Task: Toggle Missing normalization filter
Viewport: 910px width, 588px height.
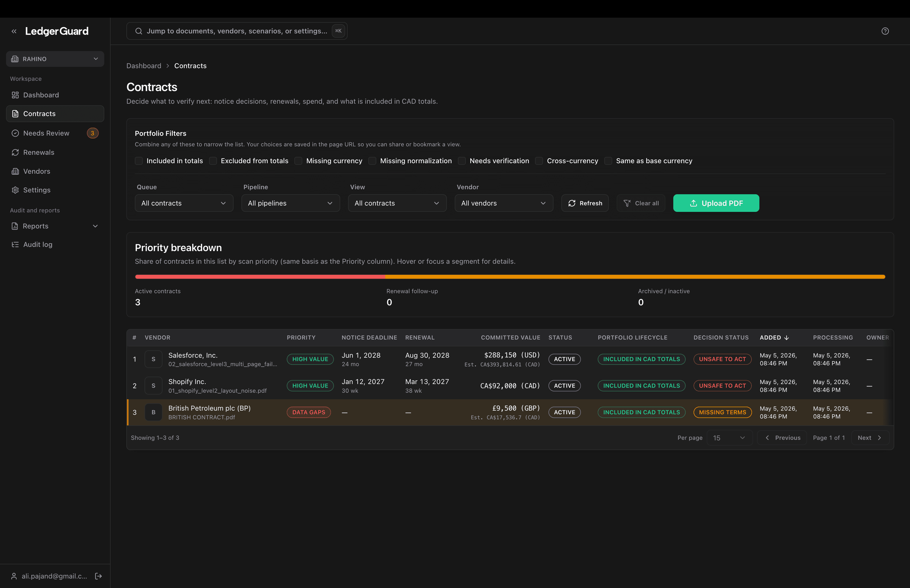Action: [x=372, y=161]
